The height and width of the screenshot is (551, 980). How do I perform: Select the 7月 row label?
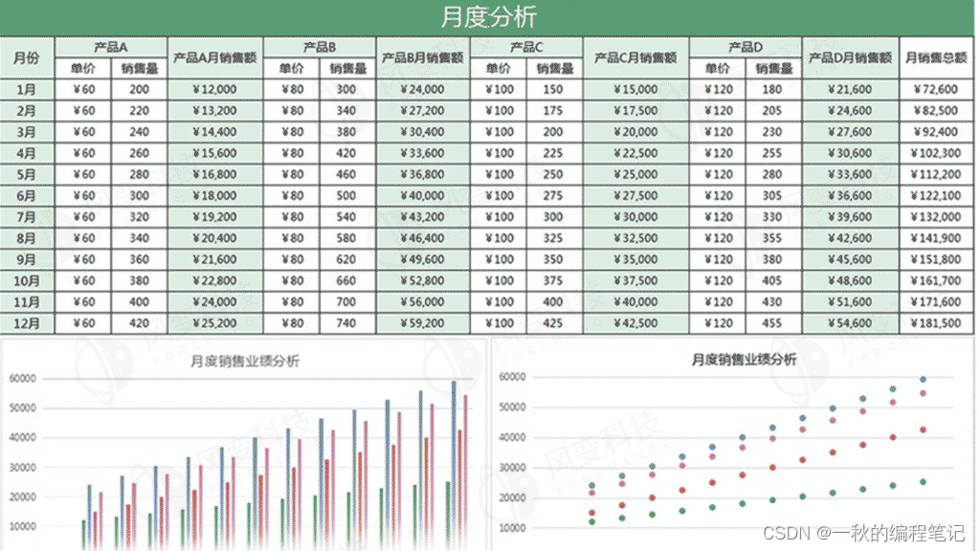coord(27,217)
